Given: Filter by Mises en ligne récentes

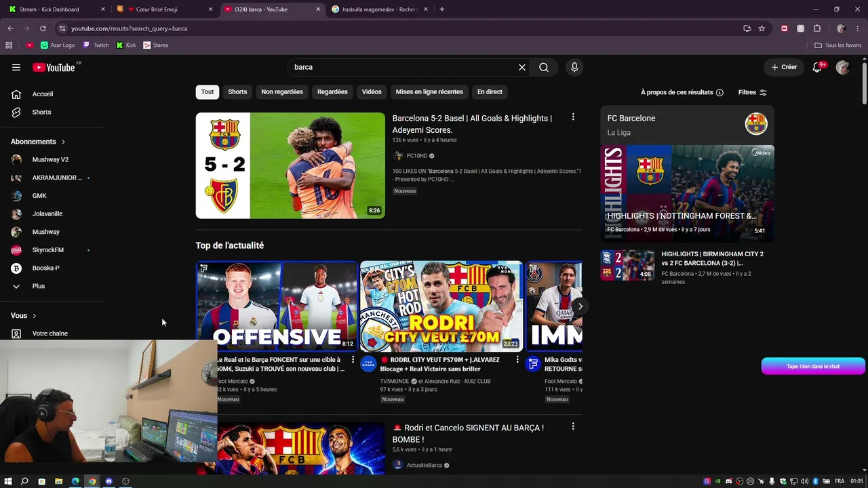Looking at the screenshot, I should (429, 91).
